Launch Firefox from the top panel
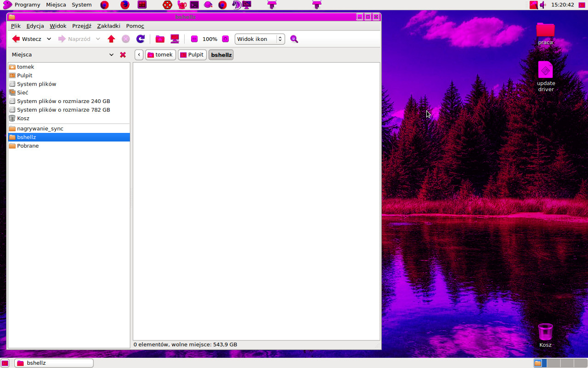 pos(125,5)
